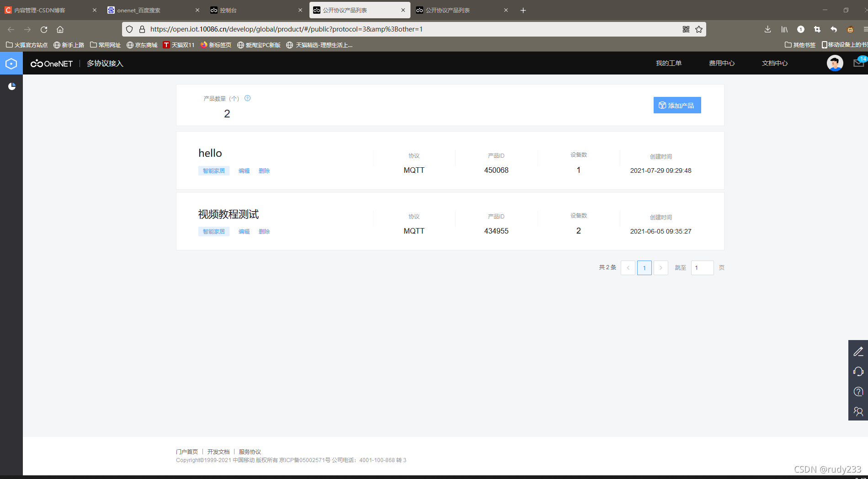Screen dimensions: 868x479
Task: Click 智能家居 tag on 视频教程测试
Action: pyautogui.click(x=214, y=232)
